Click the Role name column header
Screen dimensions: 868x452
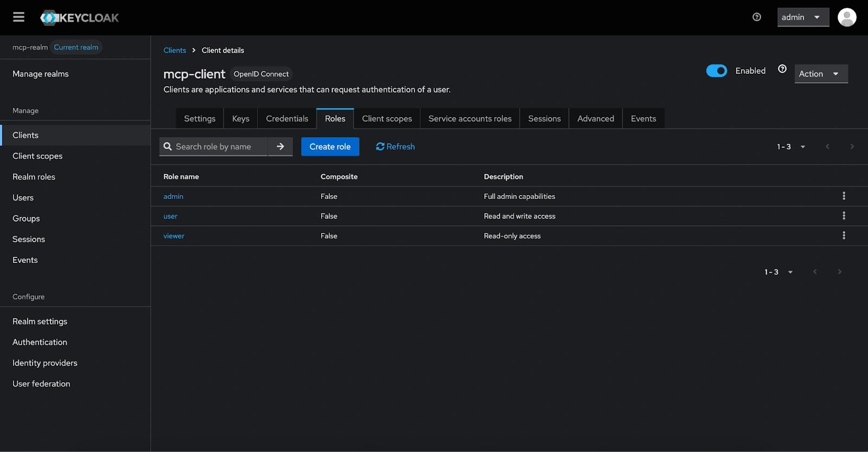[181, 177]
